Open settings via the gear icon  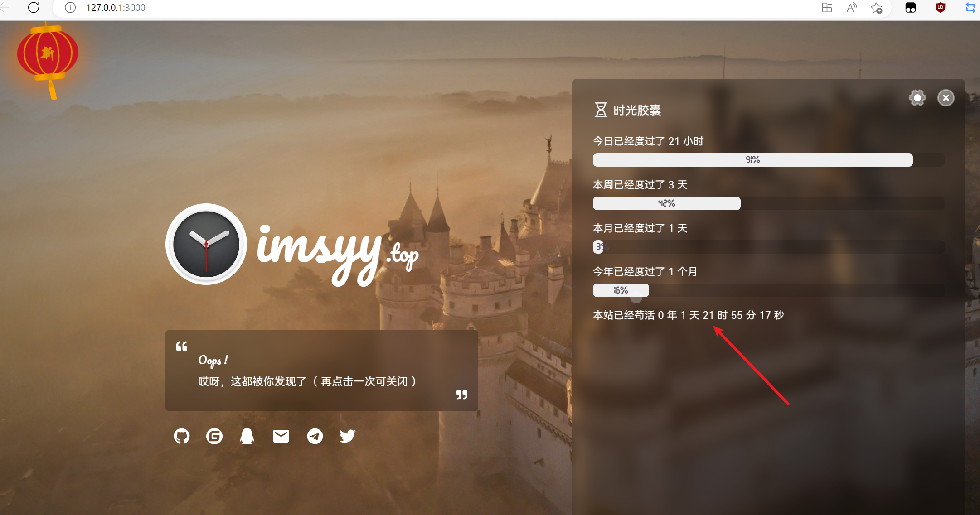click(917, 98)
